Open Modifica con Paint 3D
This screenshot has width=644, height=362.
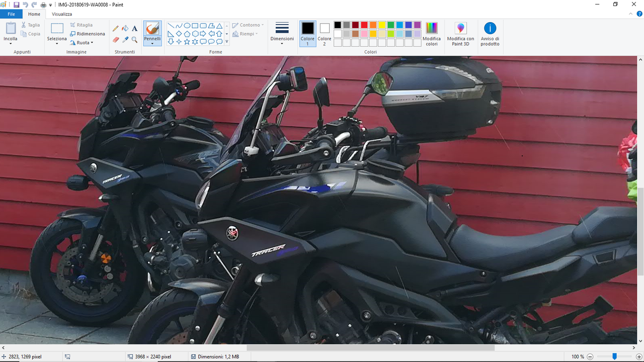click(x=460, y=34)
